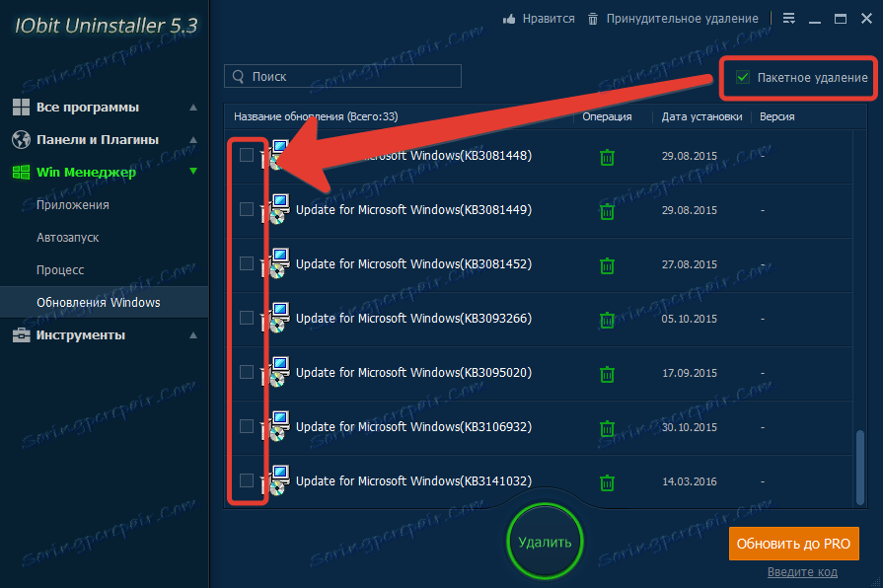Select row Update for Microsoft Windows(KB3106932)
The height and width of the screenshot is (588, 883).
tap(539, 427)
